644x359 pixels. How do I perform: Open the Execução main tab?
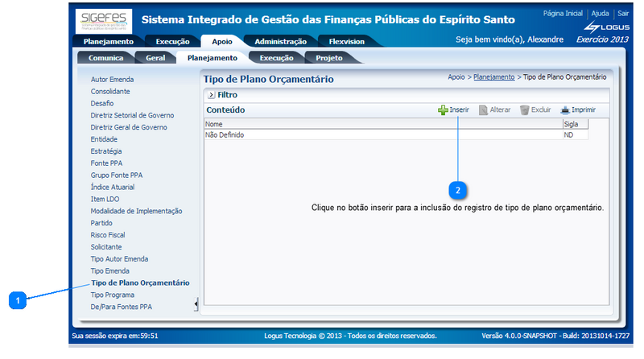pyautogui.click(x=171, y=41)
